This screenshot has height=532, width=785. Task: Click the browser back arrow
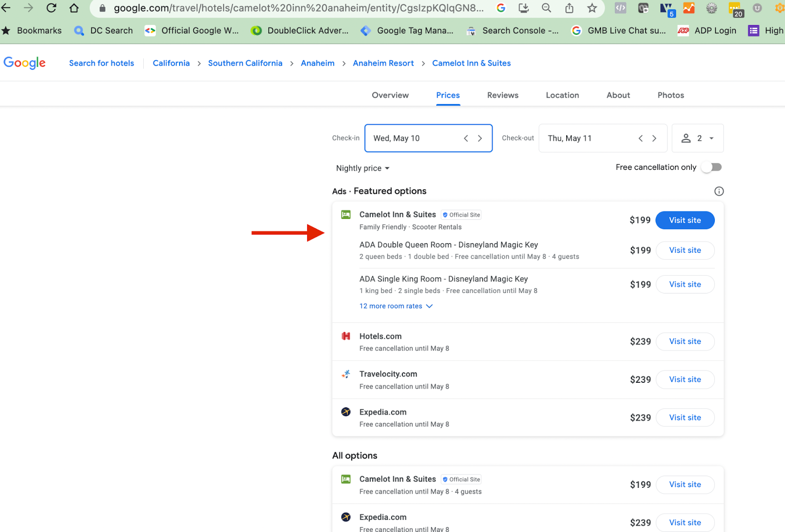(6, 8)
